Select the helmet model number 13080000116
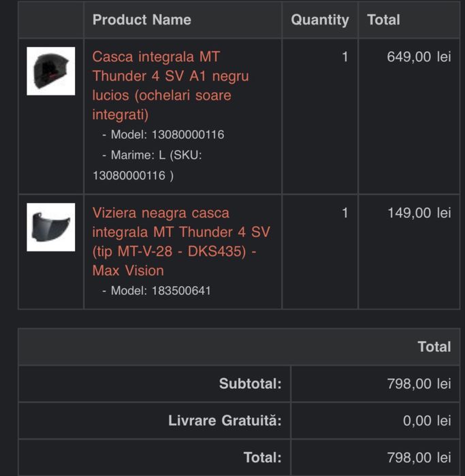 [x=187, y=135]
